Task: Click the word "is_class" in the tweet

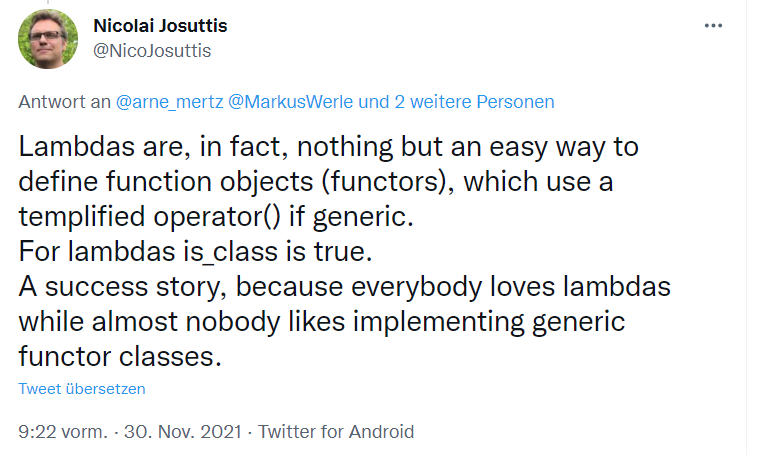Action: tap(230, 252)
